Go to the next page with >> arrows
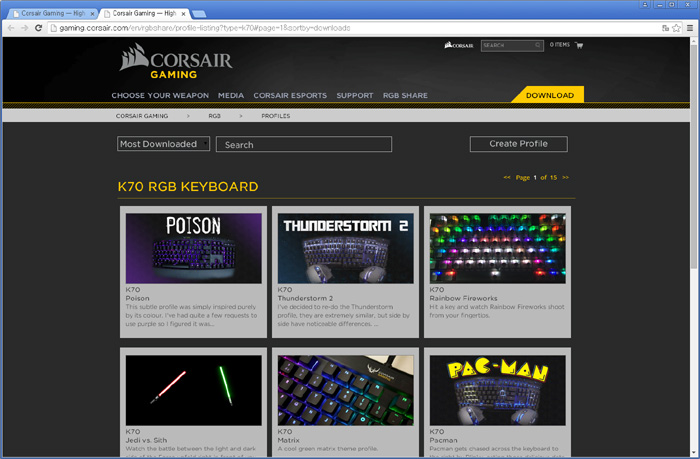The width and height of the screenshot is (700, 459). [565, 178]
